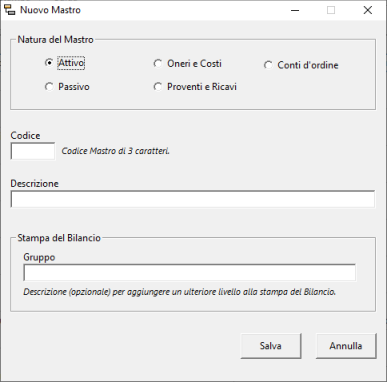Click the Descrizione label

35,183
